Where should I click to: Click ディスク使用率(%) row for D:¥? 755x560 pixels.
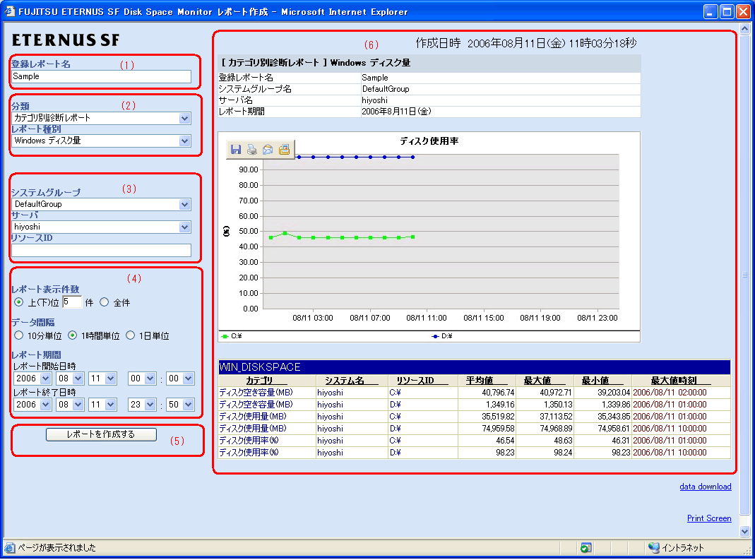point(475,453)
